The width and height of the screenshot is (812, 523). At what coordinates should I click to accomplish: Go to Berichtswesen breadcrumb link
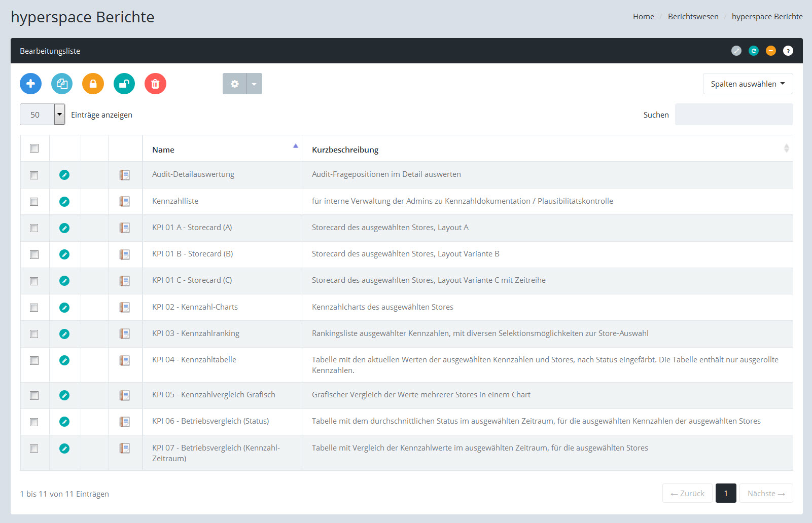tap(693, 17)
